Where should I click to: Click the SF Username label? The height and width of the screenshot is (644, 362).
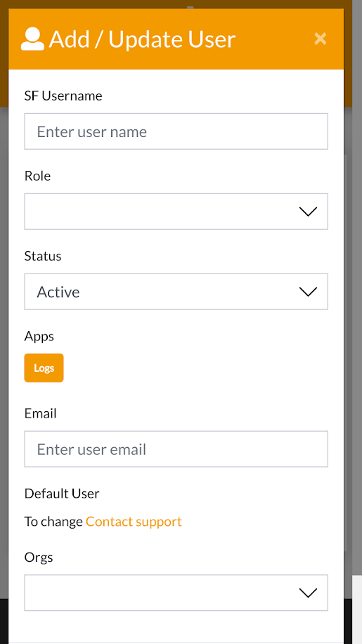click(63, 96)
